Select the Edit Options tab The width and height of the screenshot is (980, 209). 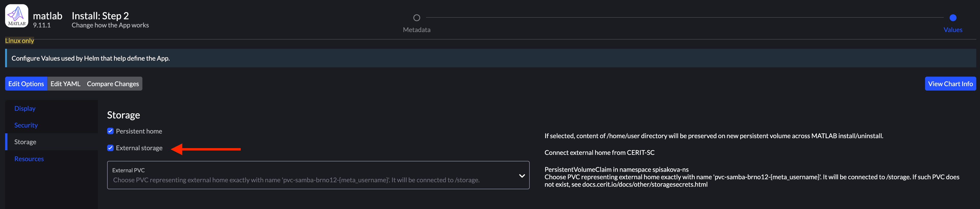coord(26,84)
